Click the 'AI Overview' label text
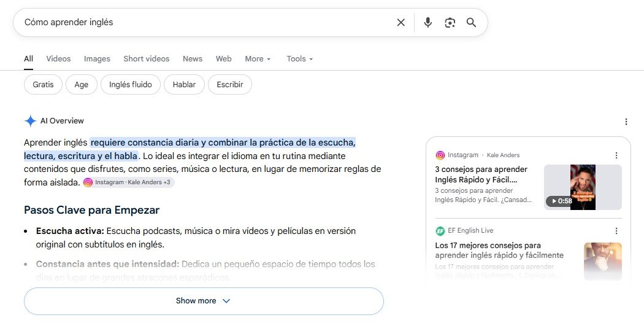The image size is (644, 323). point(62,121)
